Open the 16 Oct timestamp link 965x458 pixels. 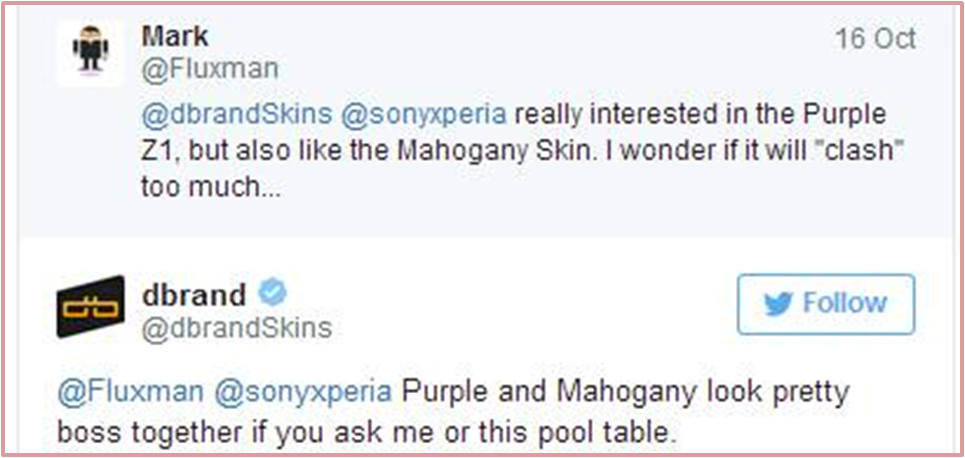point(875,40)
